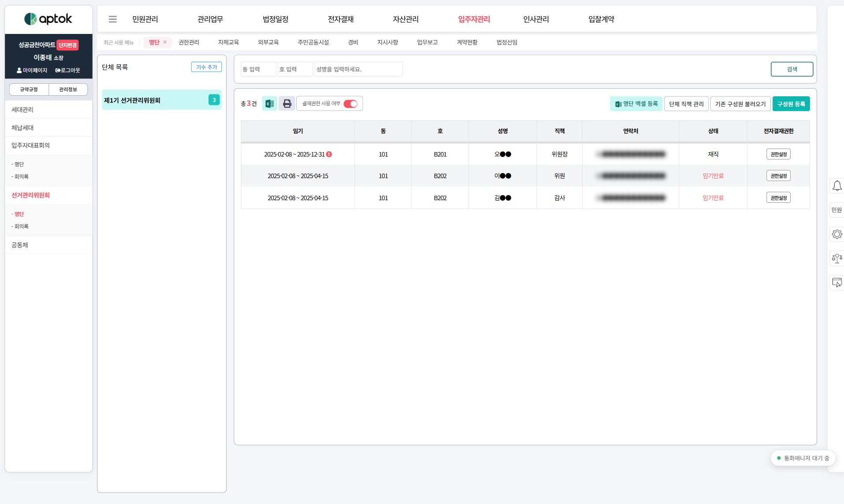Open the hamburger menu icon
This screenshot has width=844, height=504.
pos(112,19)
